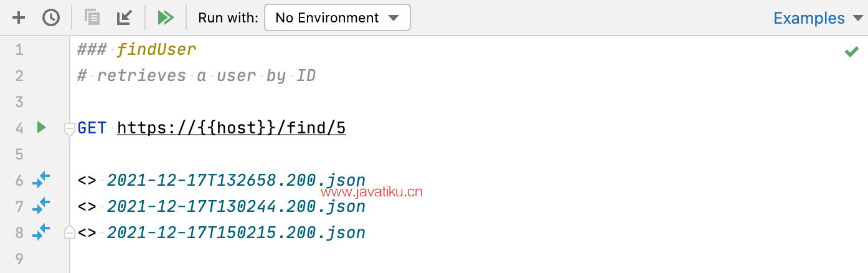Click the grayed-out copy icon in toolbar
Viewport: 868px width, 273px height.
92,17
